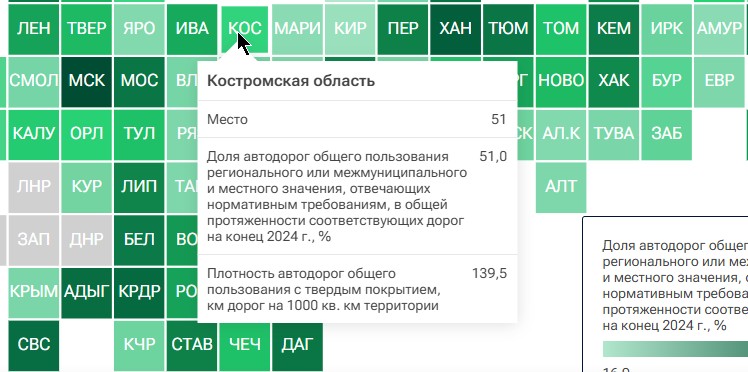Choose the АЛ.К region tile
This screenshot has height=372, width=748.
(561, 134)
